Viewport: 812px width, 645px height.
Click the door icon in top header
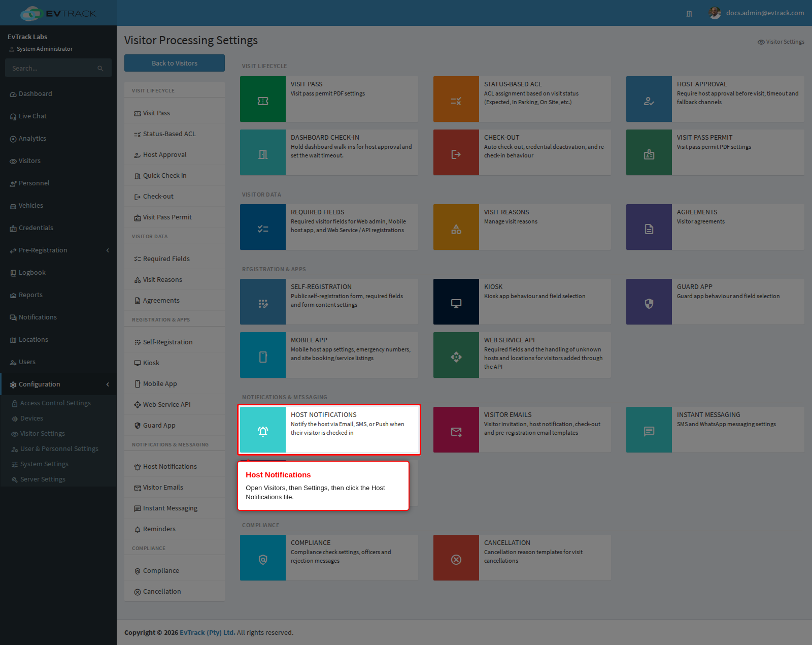point(689,14)
